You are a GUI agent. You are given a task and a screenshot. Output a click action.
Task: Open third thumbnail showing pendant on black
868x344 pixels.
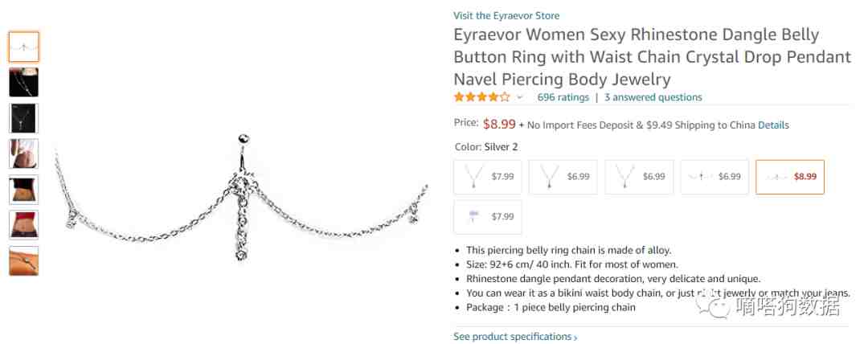pyautogui.click(x=24, y=118)
